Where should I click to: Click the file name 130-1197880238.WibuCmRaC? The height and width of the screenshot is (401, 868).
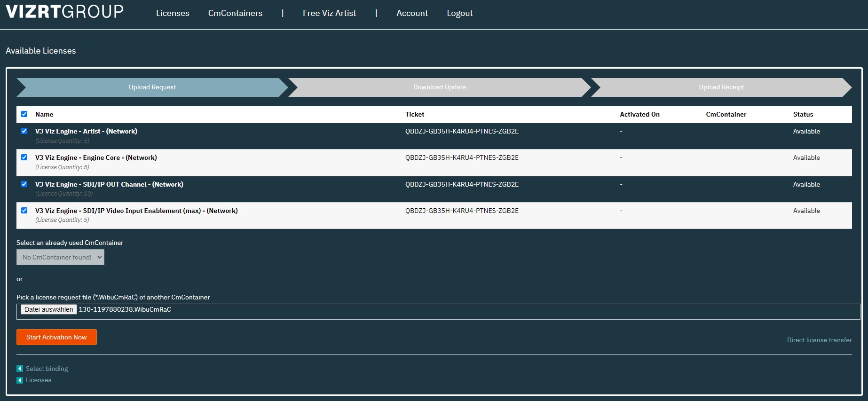pos(125,309)
